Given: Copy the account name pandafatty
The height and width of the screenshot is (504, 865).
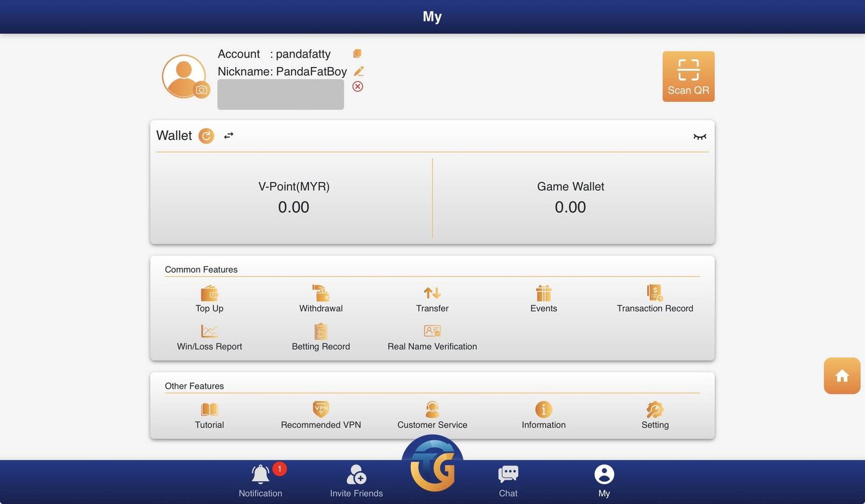Looking at the screenshot, I should [357, 53].
